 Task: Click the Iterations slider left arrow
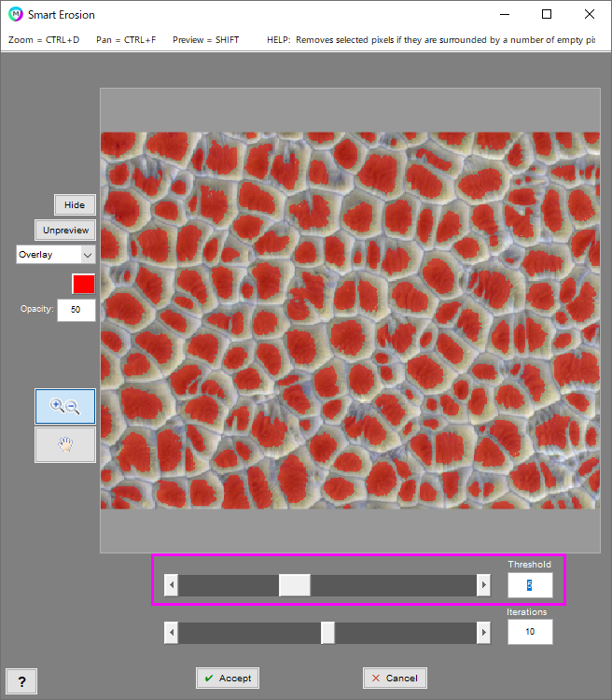pyautogui.click(x=171, y=633)
